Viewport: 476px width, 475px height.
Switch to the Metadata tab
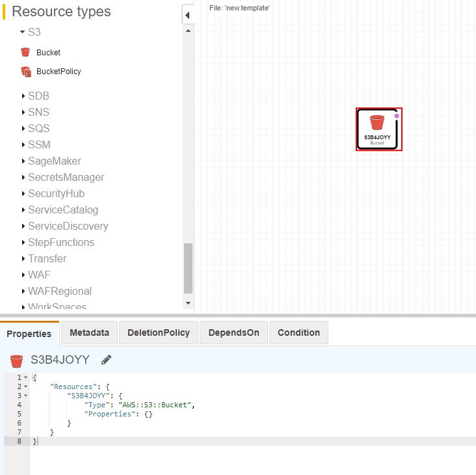pyautogui.click(x=89, y=332)
